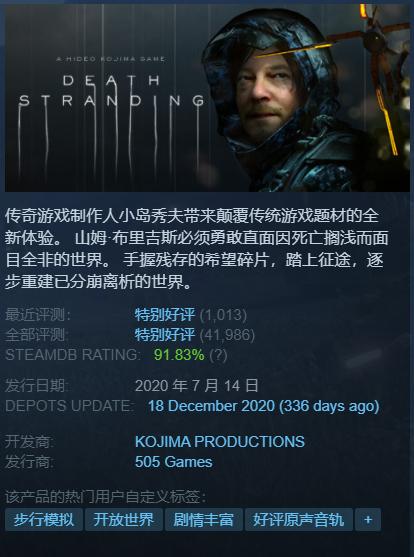Click the STEAMDB RATING label
The height and width of the screenshot is (557, 414).
coord(71,355)
